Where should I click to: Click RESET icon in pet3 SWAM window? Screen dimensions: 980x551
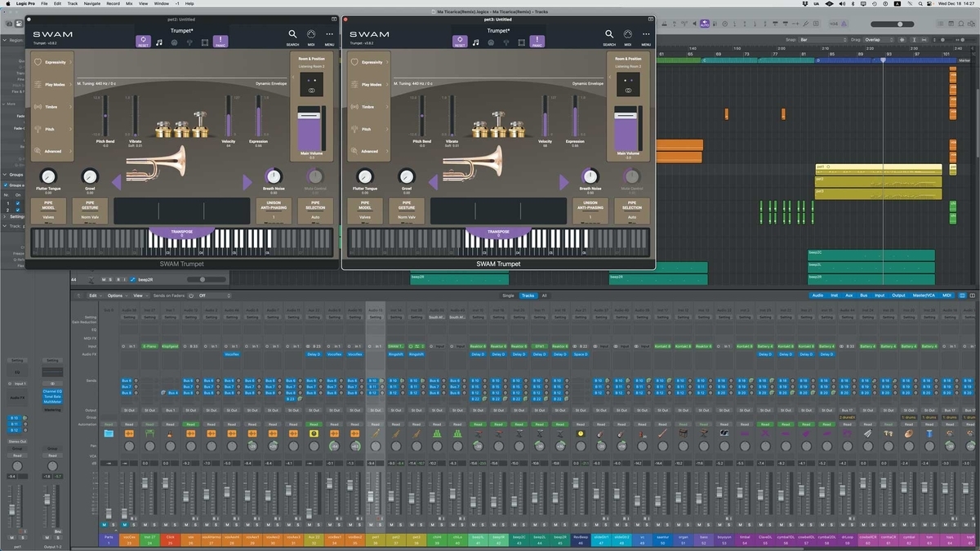460,40
